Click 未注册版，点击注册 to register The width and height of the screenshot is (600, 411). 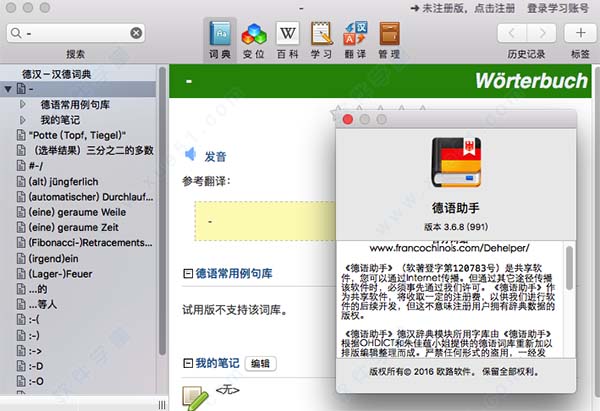click(x=462, y=8)
